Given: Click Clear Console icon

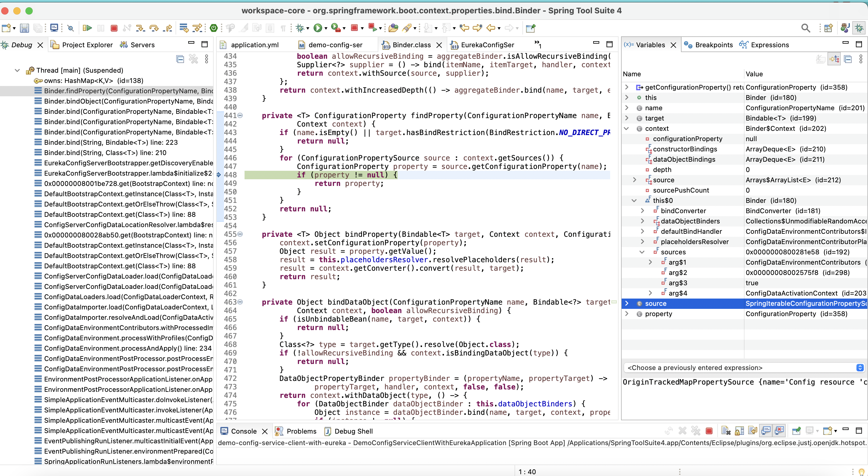Looking at the screenshot, I should coord(726,431).
